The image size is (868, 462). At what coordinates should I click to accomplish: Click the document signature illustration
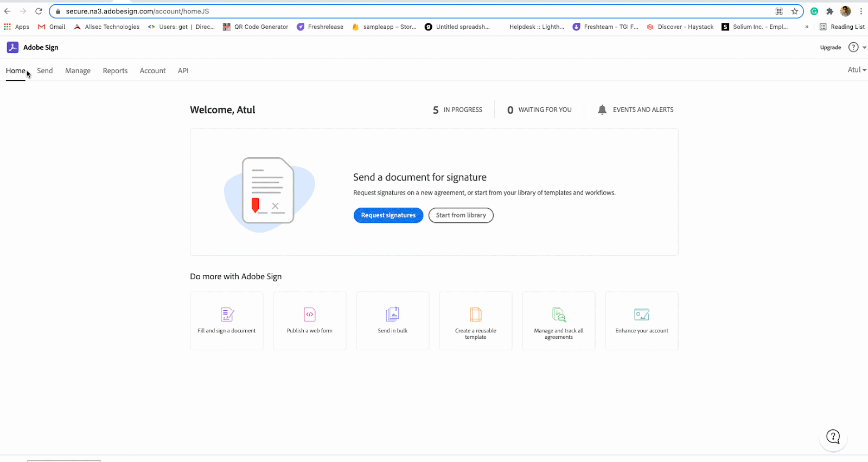coord(270,194)
